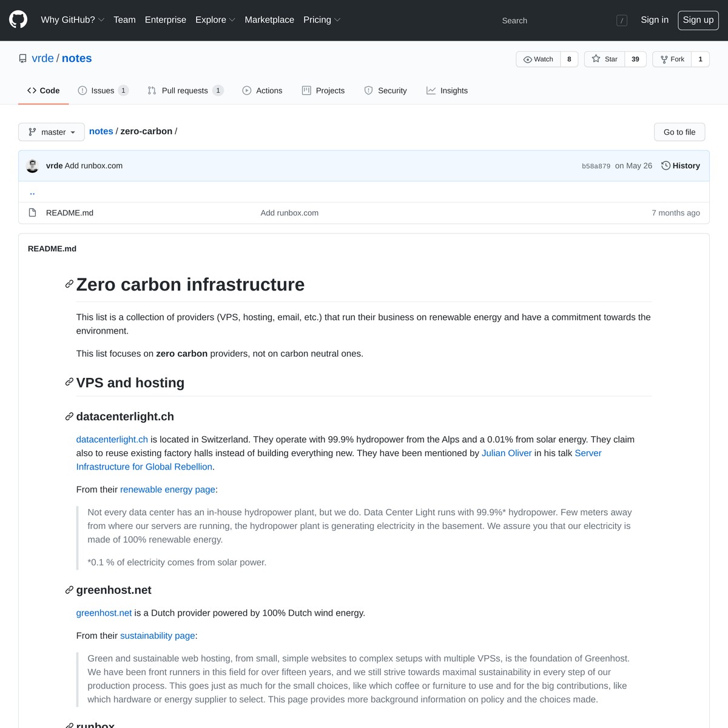Viewport: 728px width, 728px height.
Task: Open the Explore dropdown menu
Action: click(x=215, y=20)
